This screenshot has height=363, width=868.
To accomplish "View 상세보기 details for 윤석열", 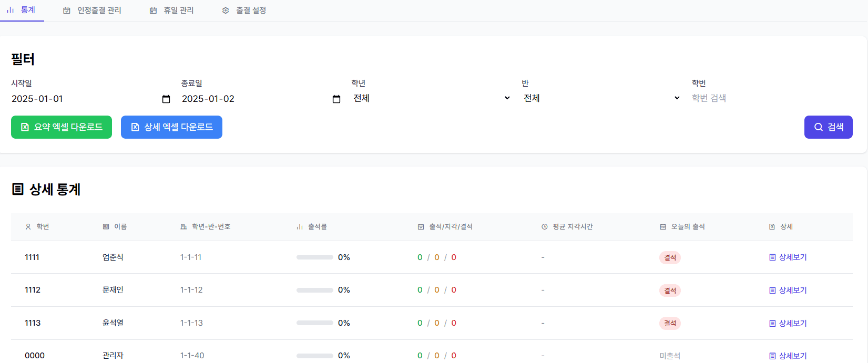I will coord(792,324).
